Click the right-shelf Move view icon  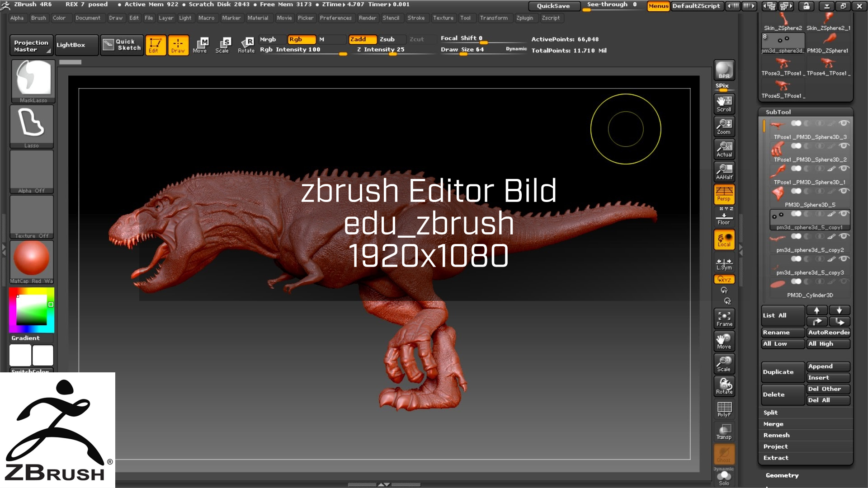click(724, 341)
